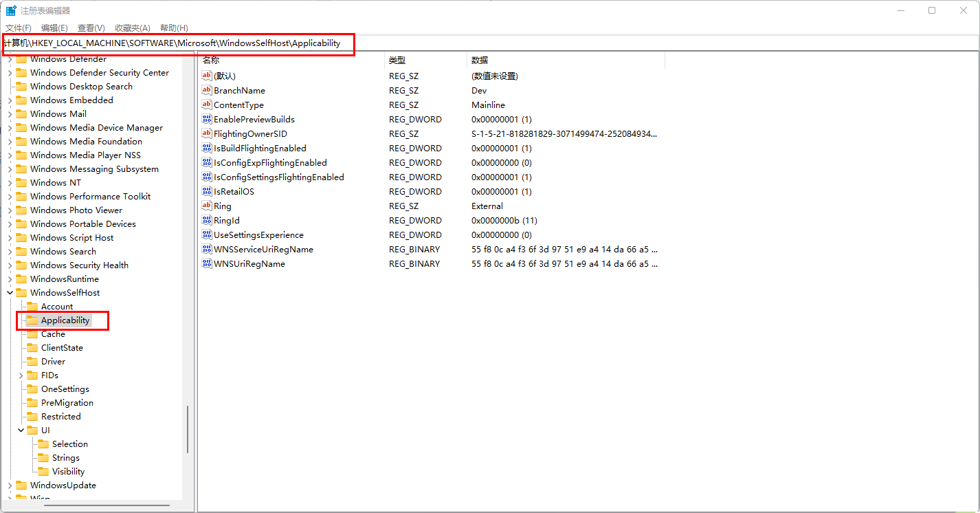Click the Registry Editor title bar icon
Viewport: 980px width, 513px height.
10,10
